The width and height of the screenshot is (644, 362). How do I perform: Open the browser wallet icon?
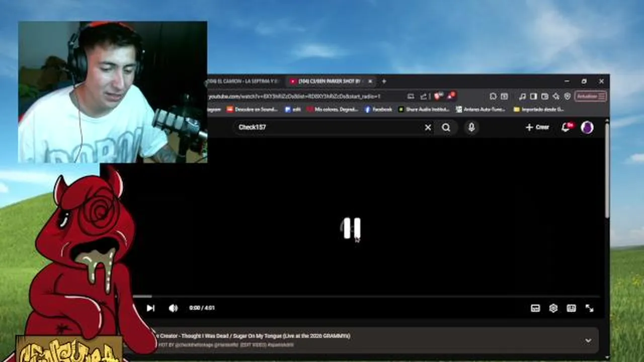pos(544,96)
